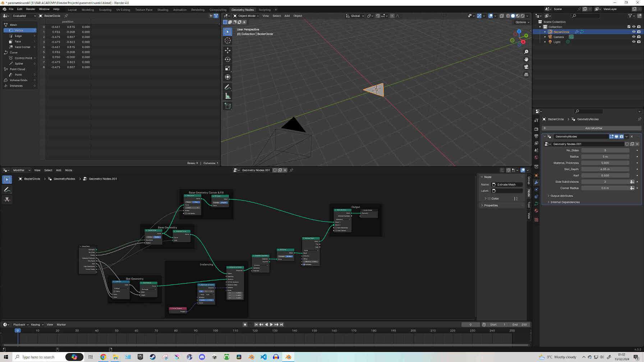Viewport: 644px width, 362px height.
Task: Select Annotate tool in node editor
Action: (7, 190)
